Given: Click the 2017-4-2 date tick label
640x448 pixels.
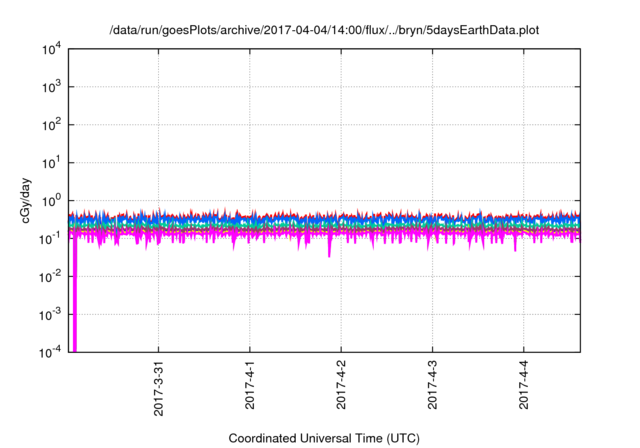Looking at the screenshot, I should (341, 385).
